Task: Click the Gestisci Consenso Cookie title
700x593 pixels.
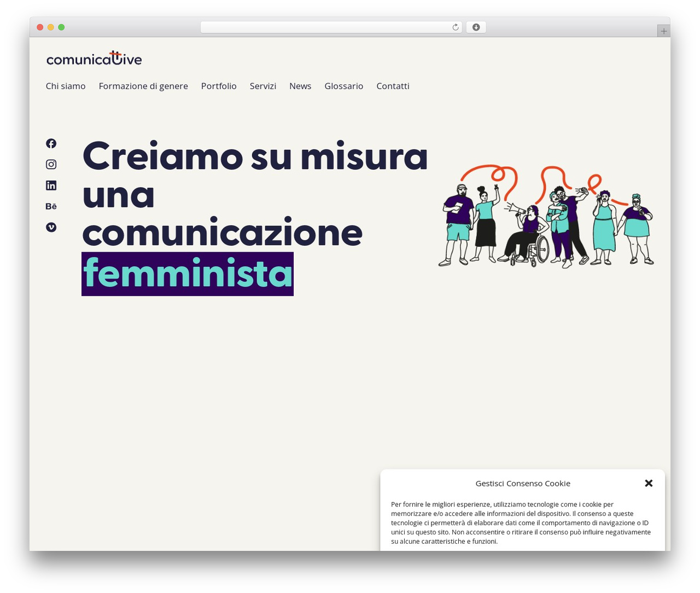Action: (523, 483)
